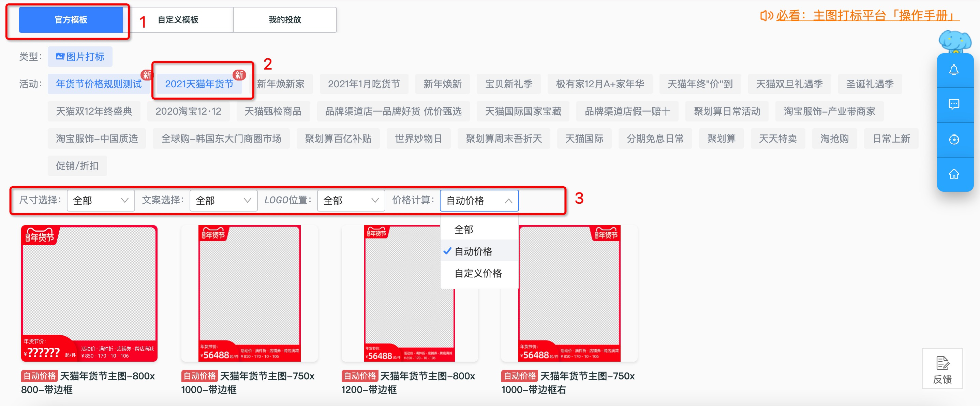The image size is (980, 406).
Task: Select activity 新年焕新
Action: coord(443,84)
